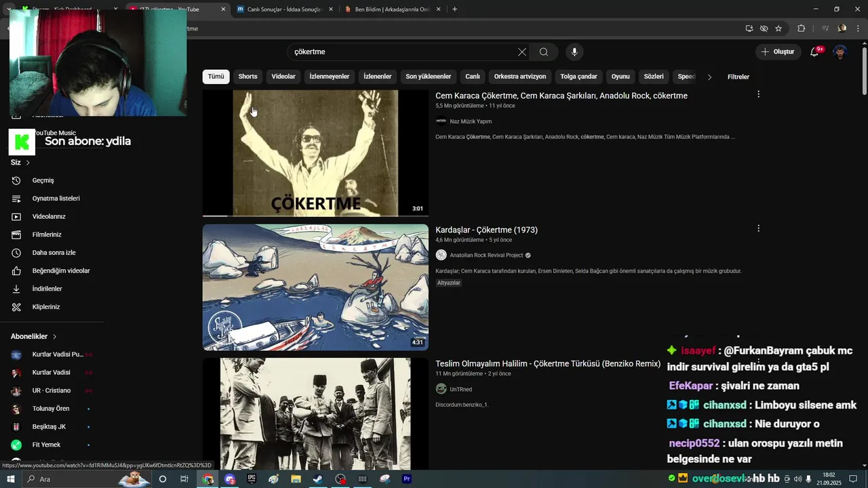Open Teslim Olmayalım Halilim video title
The image size is (868, 488).
click(548, 364)
